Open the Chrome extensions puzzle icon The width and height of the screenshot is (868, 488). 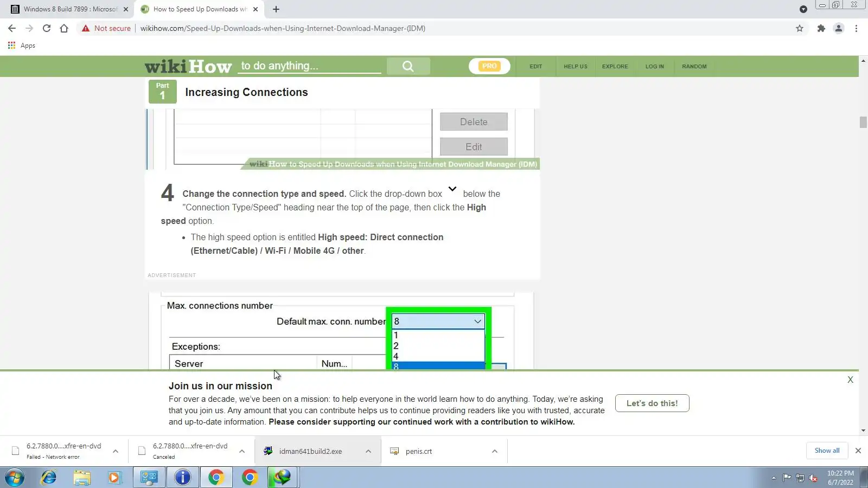pyautogui.click(x=821, y=28)
